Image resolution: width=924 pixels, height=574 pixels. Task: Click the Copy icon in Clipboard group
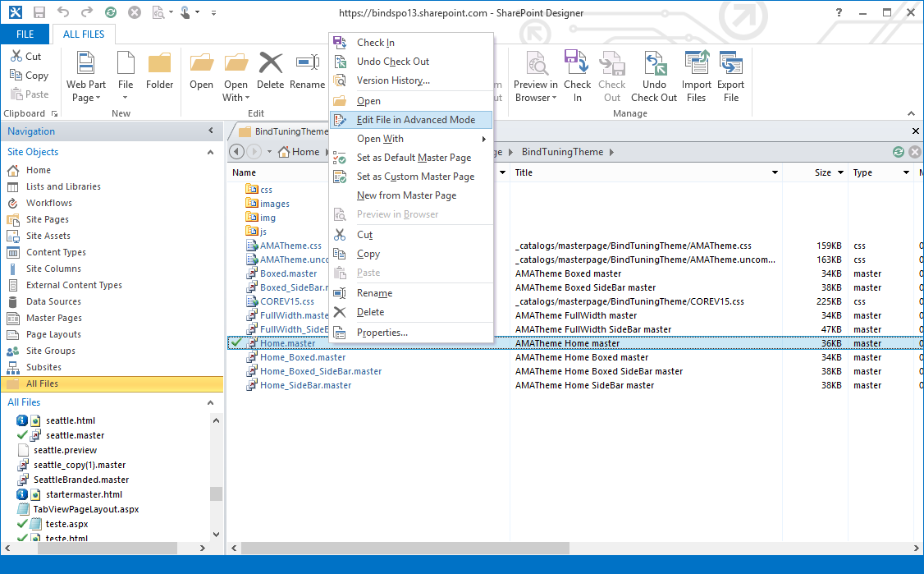tap(16, 75)
